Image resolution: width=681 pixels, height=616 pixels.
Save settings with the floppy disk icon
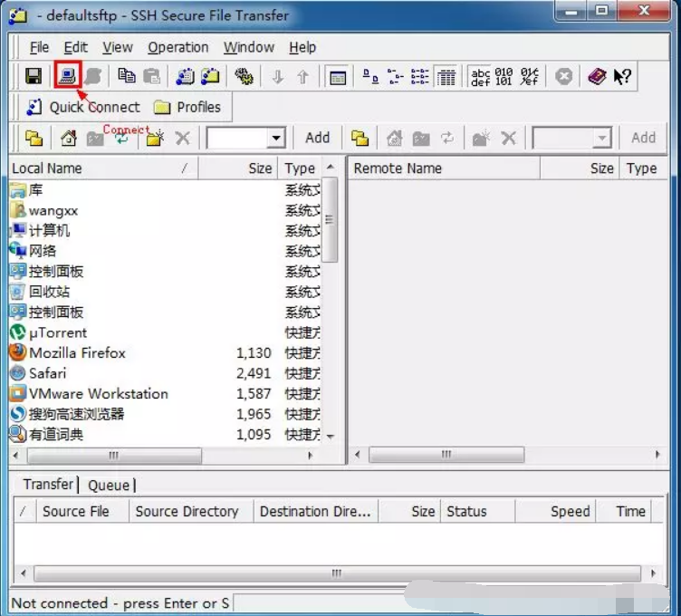[34, 77]
